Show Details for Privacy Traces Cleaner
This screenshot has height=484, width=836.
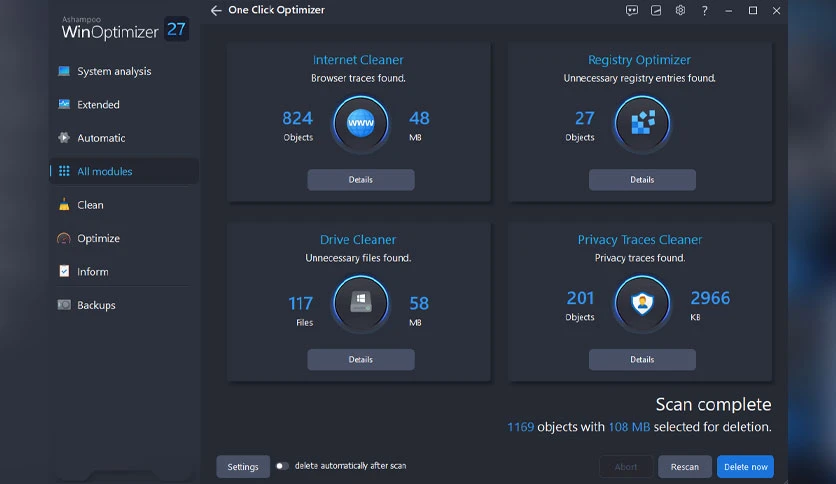pos(642,359)
